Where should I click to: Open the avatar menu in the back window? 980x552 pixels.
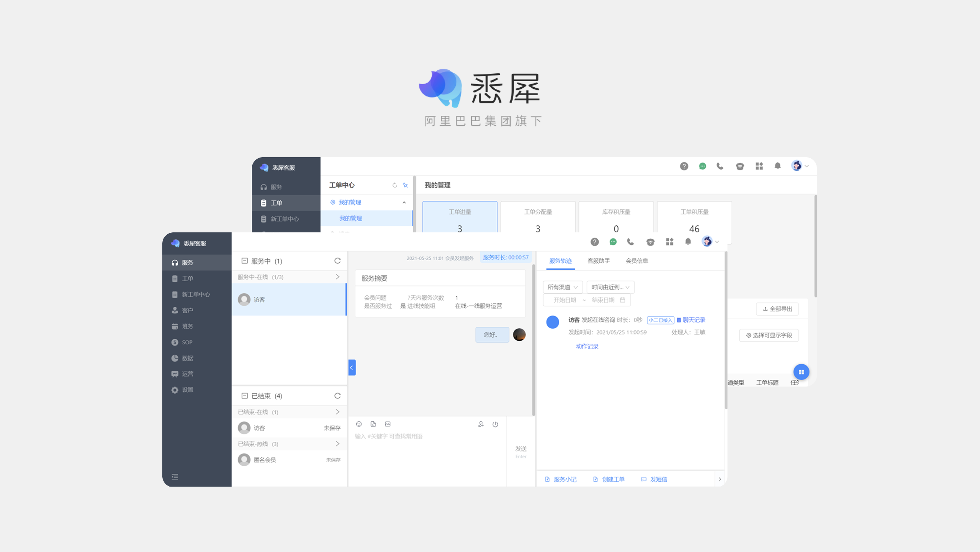click(800, 166)
